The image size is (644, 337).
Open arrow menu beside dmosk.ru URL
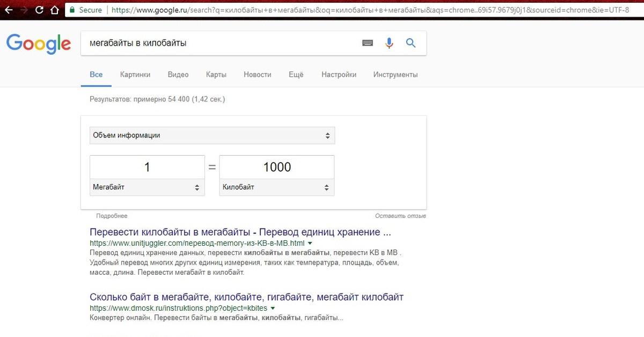273,308
